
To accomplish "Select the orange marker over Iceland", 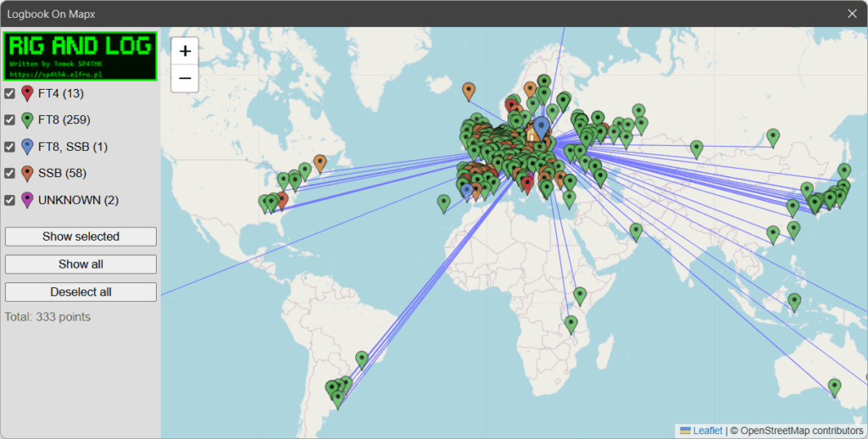I will coord(469,90).
